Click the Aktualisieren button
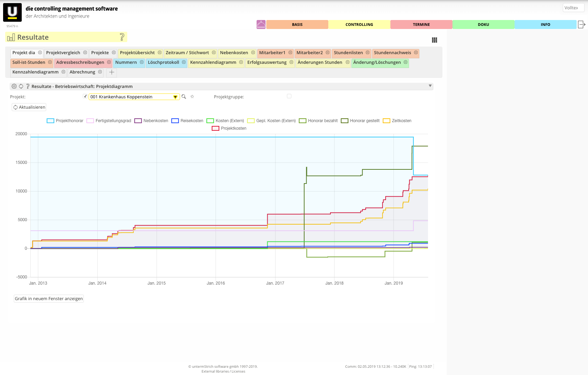The width and height of the screenshot is (588, 375). pos(29,107)
